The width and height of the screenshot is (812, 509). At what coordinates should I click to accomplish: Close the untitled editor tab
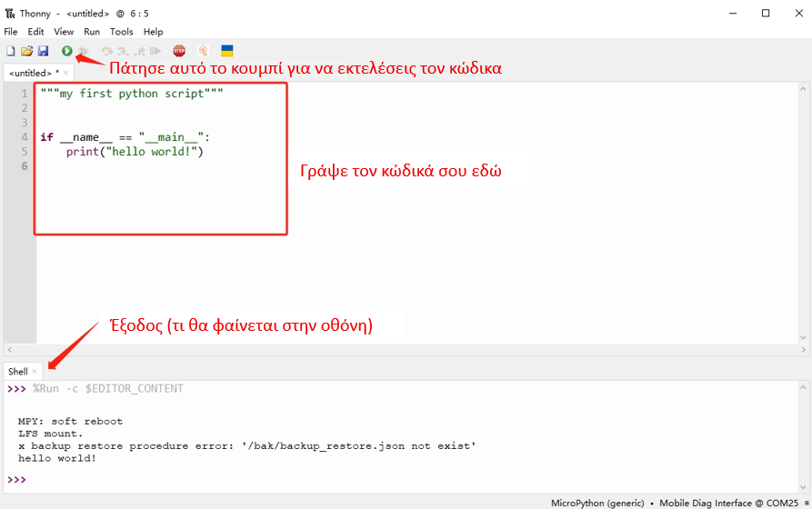click(65, 73)
